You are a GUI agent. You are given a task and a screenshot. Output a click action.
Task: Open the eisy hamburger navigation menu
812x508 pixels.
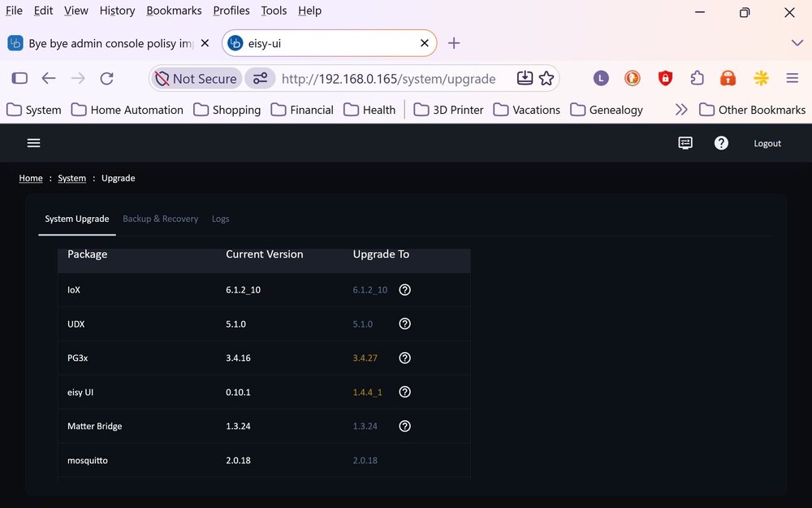tap(33, 143)
